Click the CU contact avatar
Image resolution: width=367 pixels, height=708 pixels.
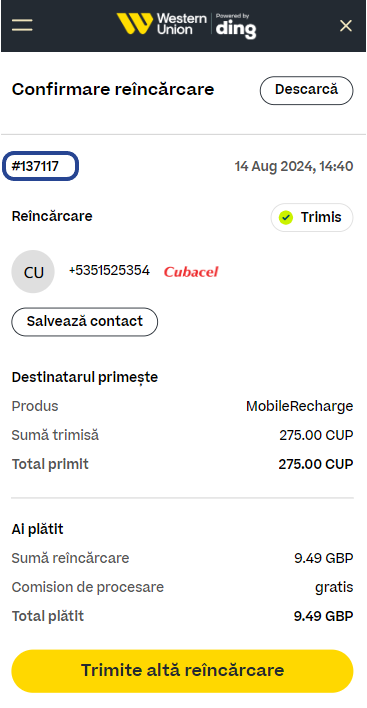click(x=33, y=272)
